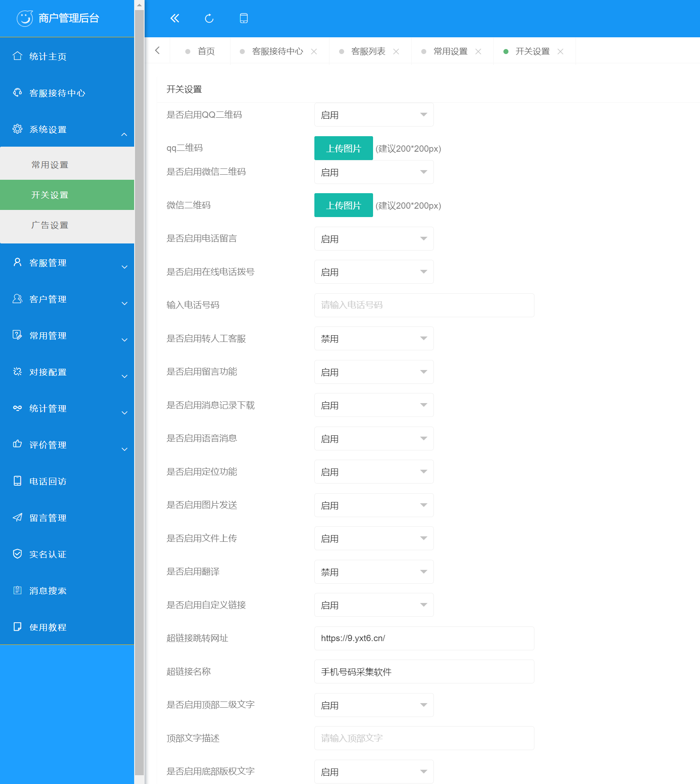Open the 是否启用微信二维码 dropdown
This screenshot has width=700, height=784.
(374, 172)
